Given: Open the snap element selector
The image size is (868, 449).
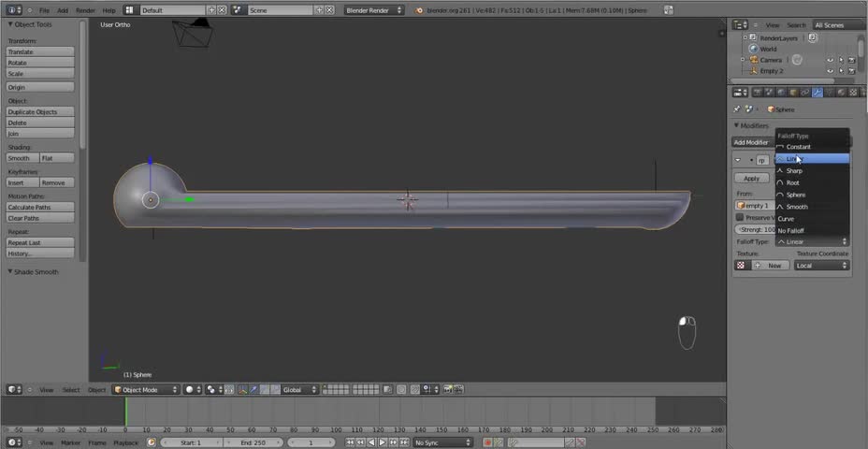Looking at the screenshot, I should click(430, 390).
